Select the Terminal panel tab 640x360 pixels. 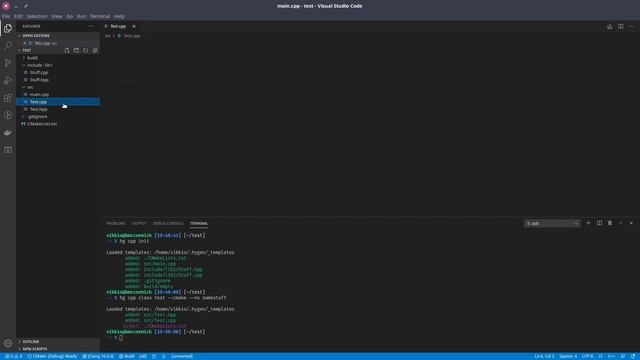point(199,223)
